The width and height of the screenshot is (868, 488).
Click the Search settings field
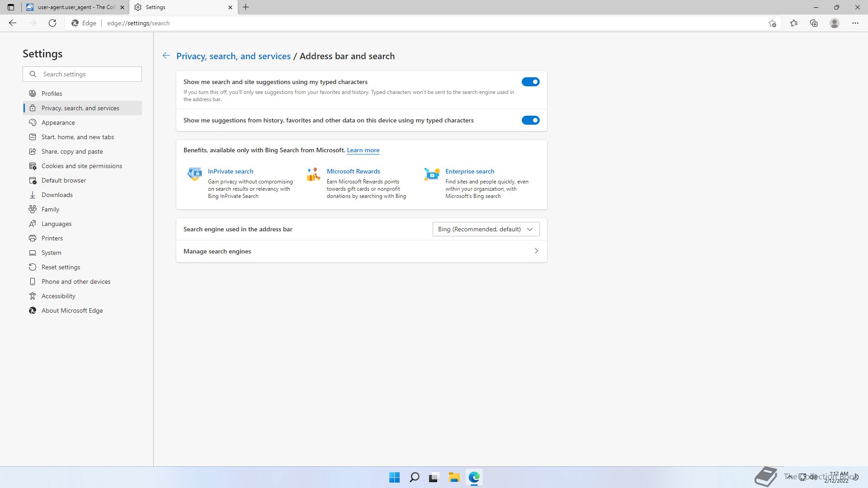tap(82, 74)
